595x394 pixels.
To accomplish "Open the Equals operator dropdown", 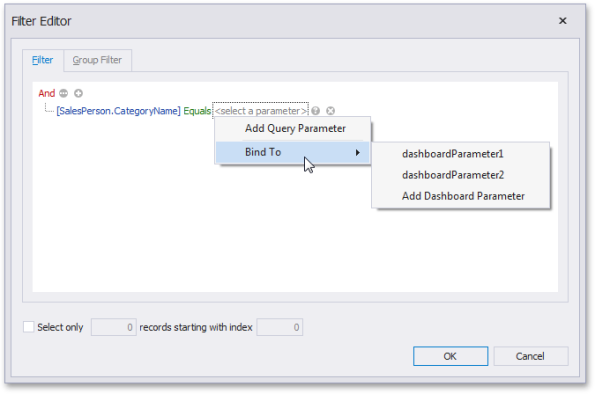I will tap(197, 111).
